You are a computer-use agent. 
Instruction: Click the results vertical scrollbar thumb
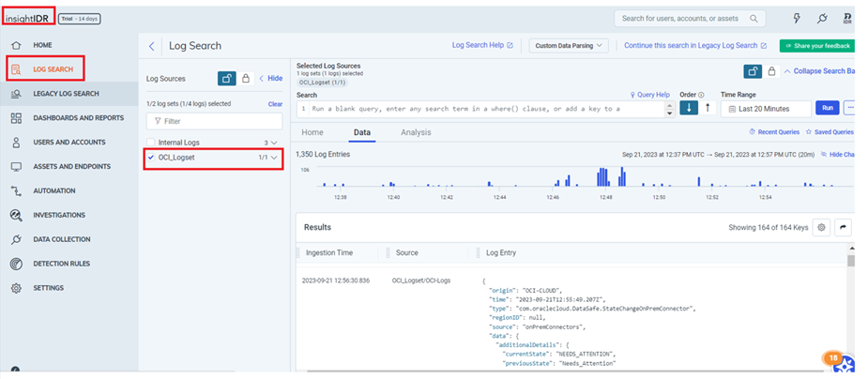tap(851, 261)
